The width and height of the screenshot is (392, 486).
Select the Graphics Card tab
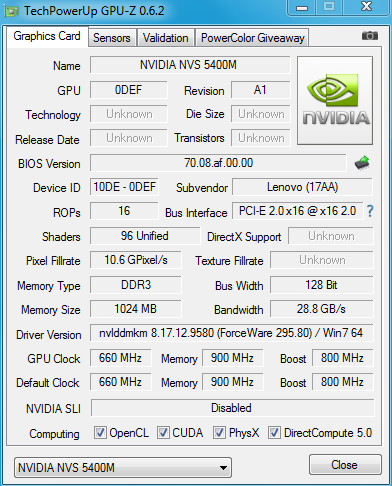click(x=47, y=36)
